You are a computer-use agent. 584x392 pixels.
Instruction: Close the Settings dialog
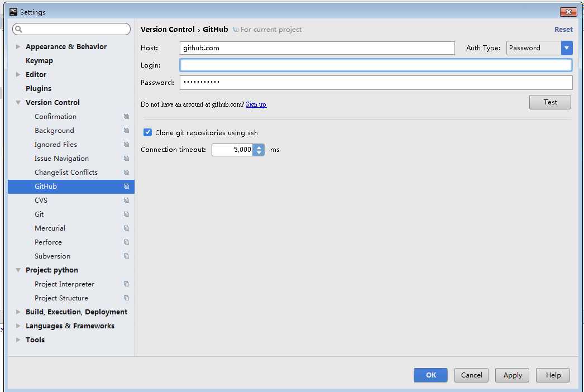(568, 12)
